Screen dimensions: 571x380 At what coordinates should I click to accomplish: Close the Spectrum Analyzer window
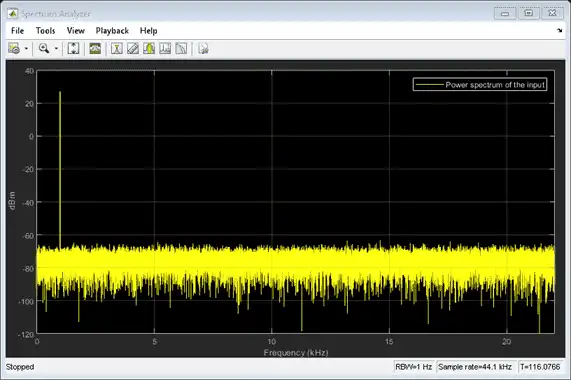(x=552, y=13)
